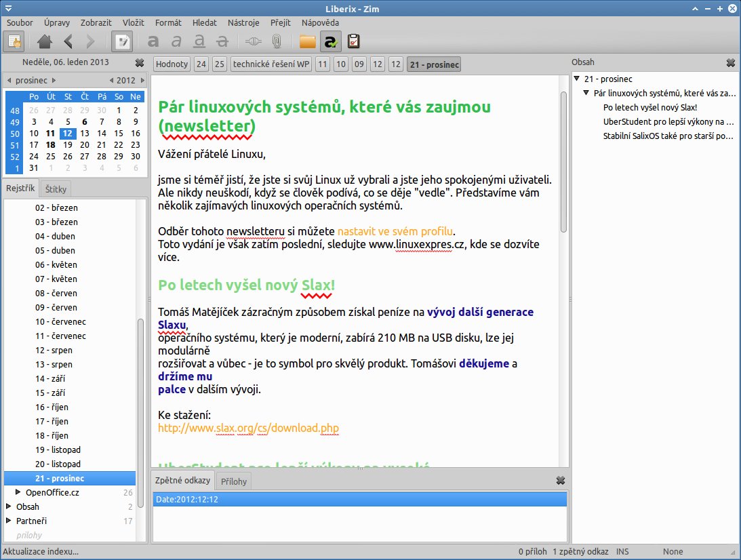Open the Přejít menu
This screenshot has width=741, height=560.
(x=281, y=22)
